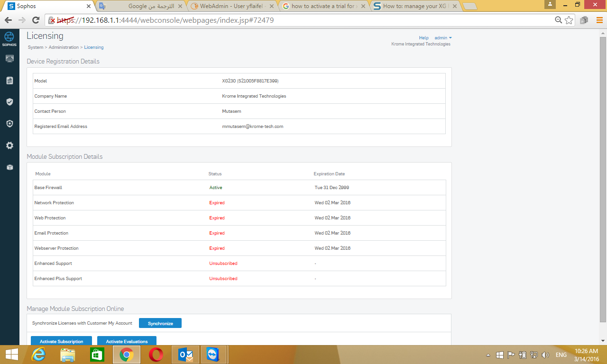Open File Explorer from taskbar
The width and height of the screenshot is (607, 364).
tap(68, 355)
